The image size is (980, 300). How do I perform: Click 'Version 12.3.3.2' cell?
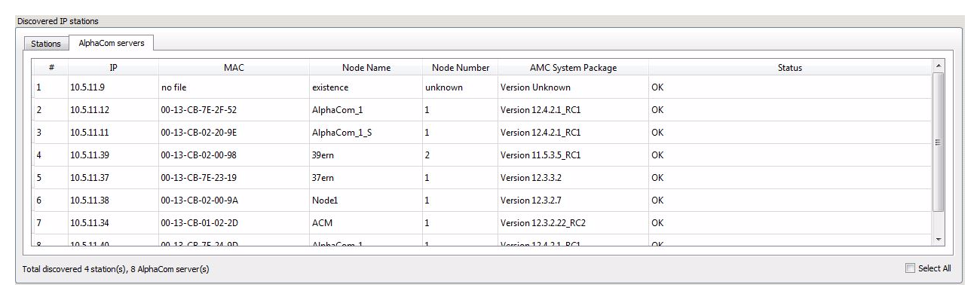(x=574, y=178)
